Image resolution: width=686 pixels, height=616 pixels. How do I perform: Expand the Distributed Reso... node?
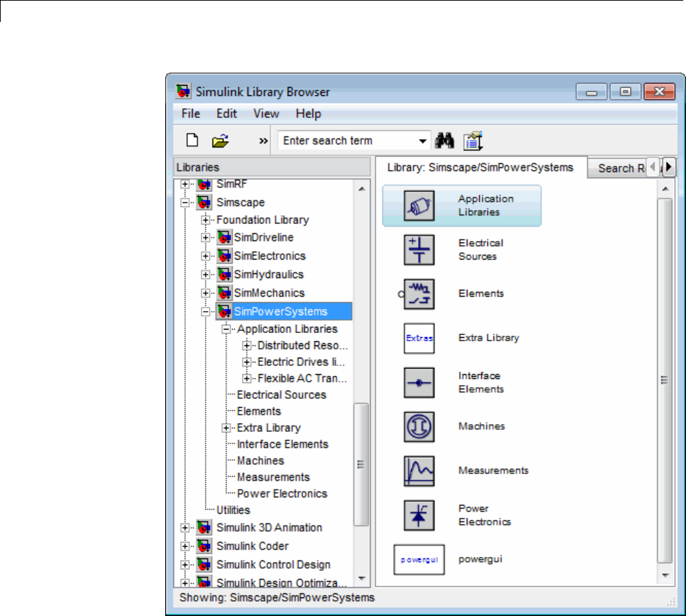click(247, 345)
